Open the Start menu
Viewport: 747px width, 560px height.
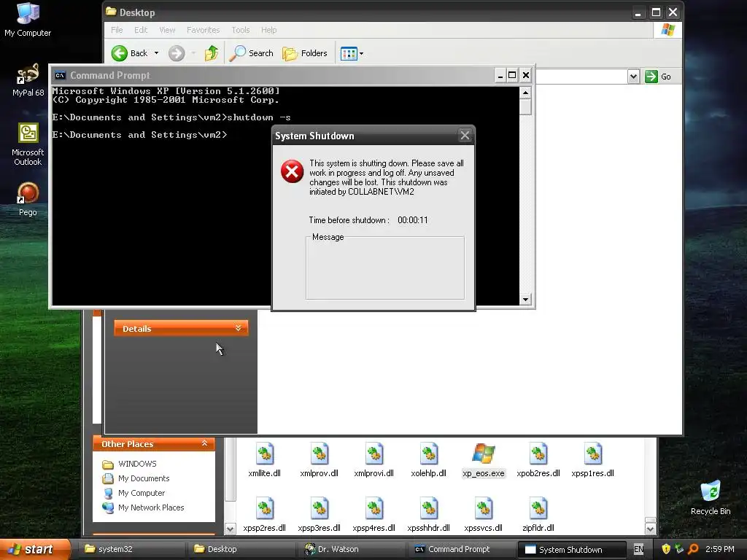[x=35, y=549]
